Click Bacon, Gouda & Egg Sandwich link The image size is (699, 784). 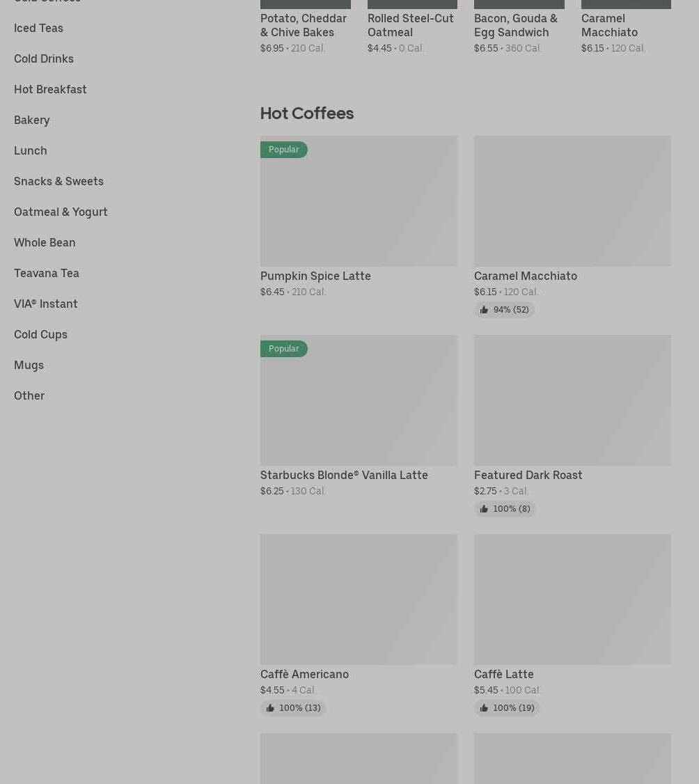click(516, 25)
